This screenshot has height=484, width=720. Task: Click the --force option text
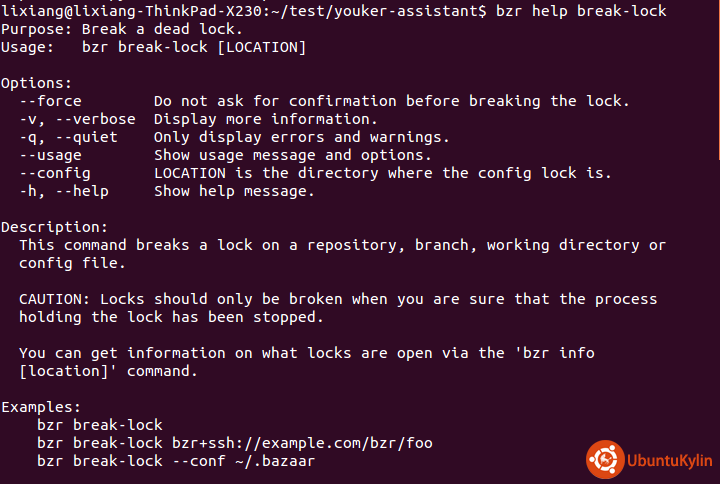[50, 101]
